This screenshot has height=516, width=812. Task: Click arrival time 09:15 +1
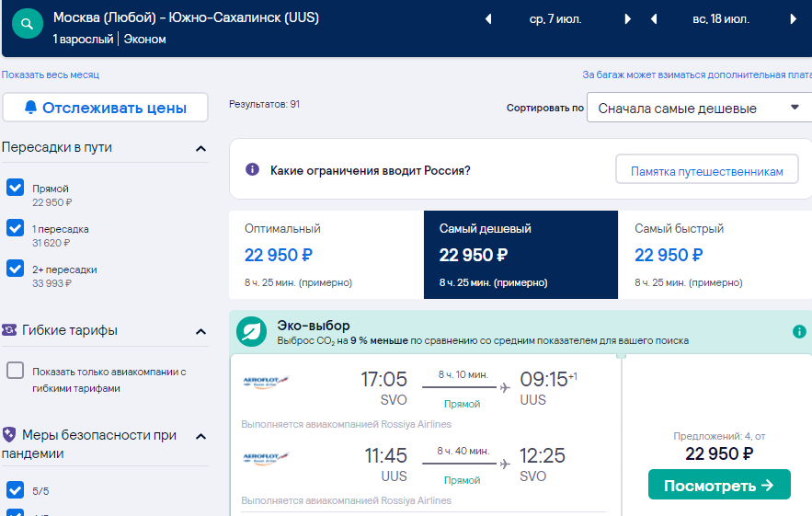click(x=548, y=379)
